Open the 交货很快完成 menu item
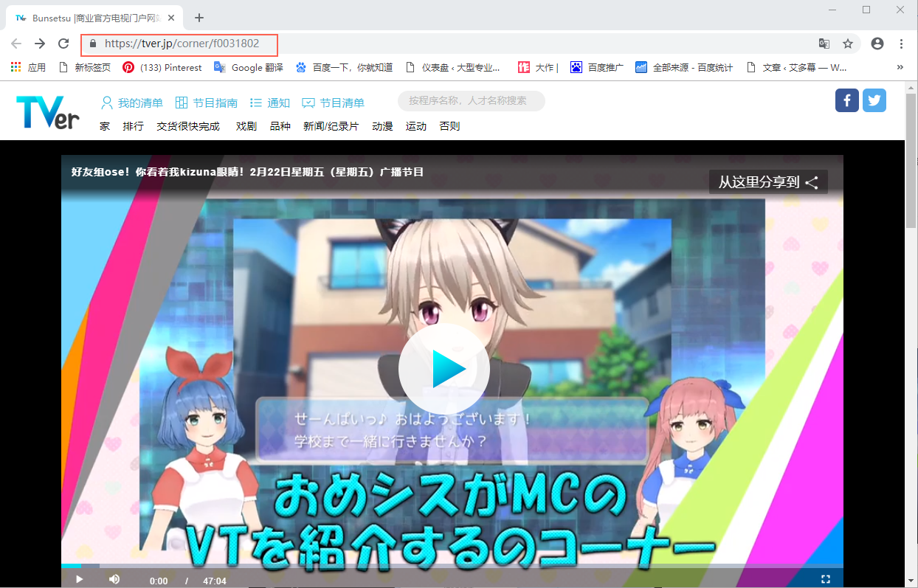Screen dimensions: 918x588 [188, 126]
